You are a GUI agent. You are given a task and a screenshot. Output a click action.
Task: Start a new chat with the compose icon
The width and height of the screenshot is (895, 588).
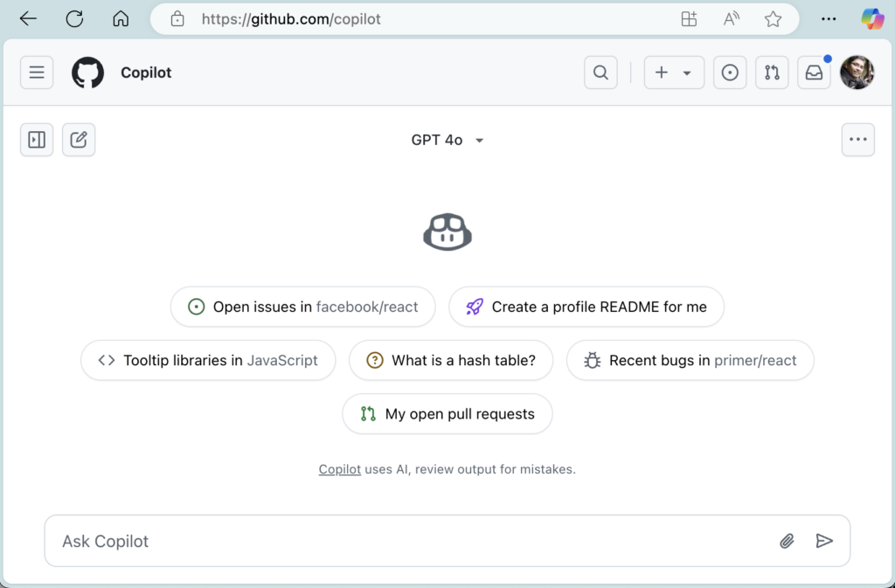[x=79, y=140]
